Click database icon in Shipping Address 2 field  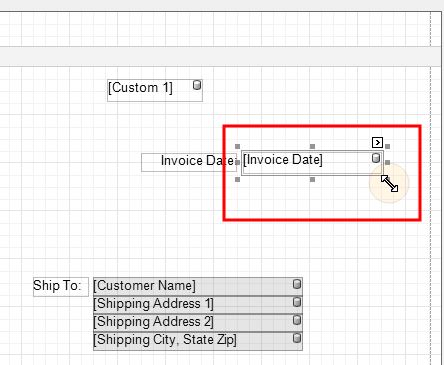(297, 320)
